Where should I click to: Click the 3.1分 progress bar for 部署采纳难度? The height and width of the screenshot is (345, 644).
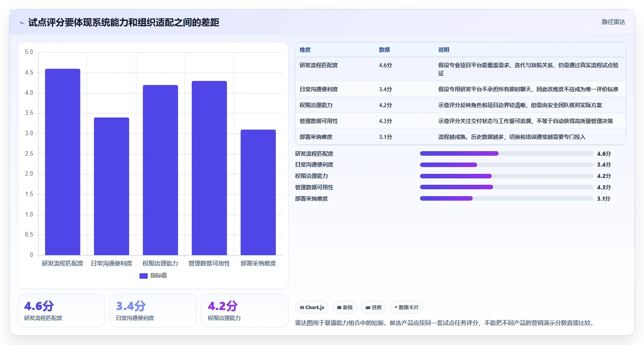507,198
